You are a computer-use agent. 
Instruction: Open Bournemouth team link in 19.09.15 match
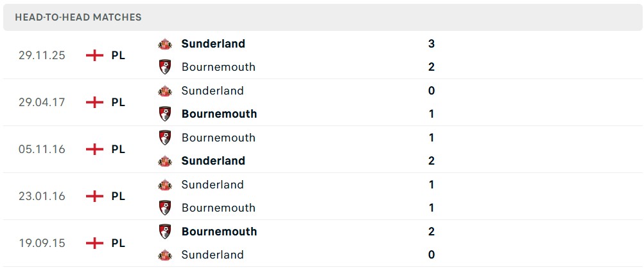219,232
